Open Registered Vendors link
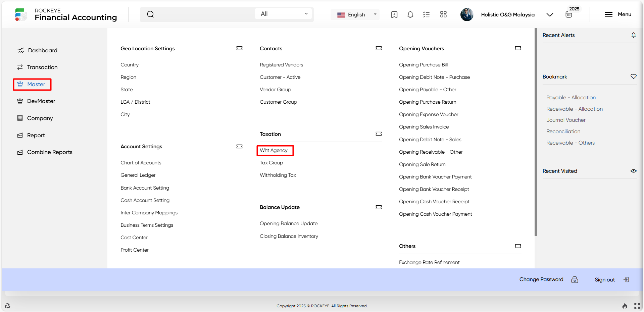 tap(281, 65)
